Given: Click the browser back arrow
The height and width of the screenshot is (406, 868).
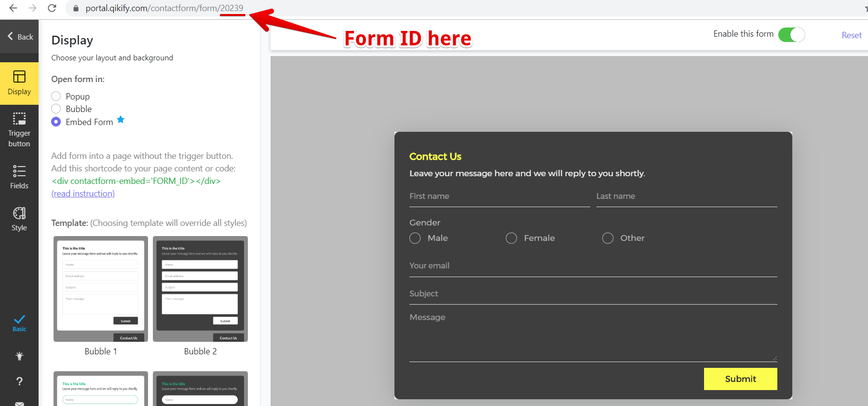Looking at the screenshot, I should [x=13, y=8].
